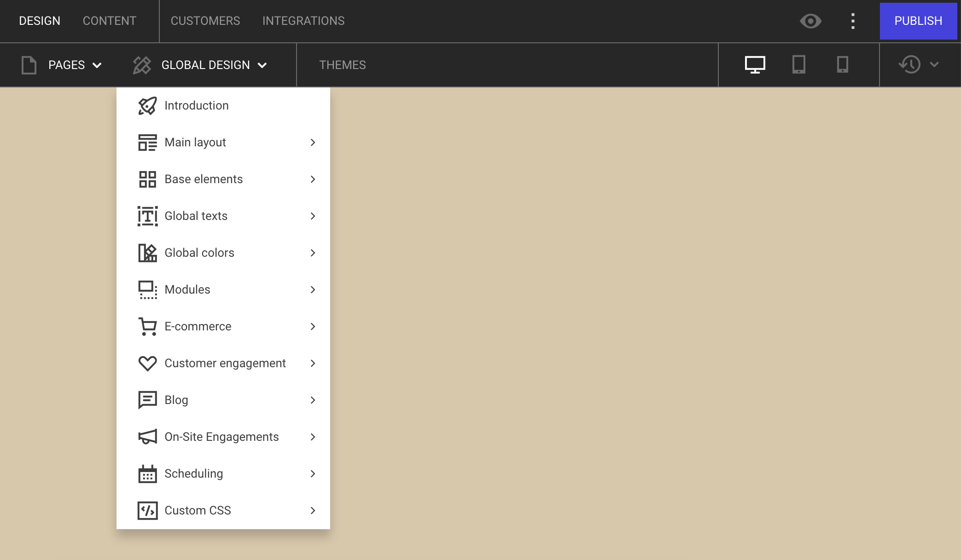Expand the Scheduling submenu arrow
961x560 pixels.
313,474
